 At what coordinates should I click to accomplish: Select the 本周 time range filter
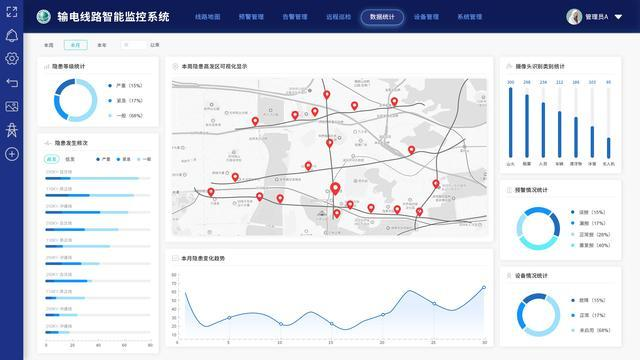(x=49, y=45)
